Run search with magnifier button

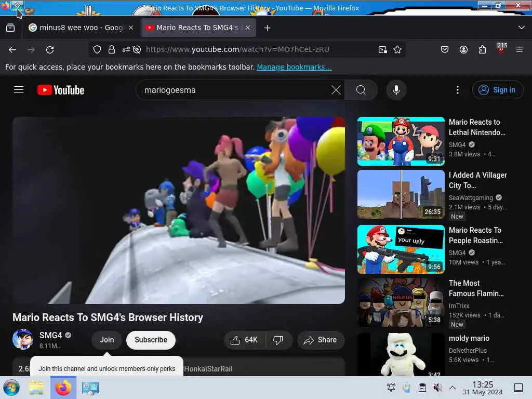[361, 90]
